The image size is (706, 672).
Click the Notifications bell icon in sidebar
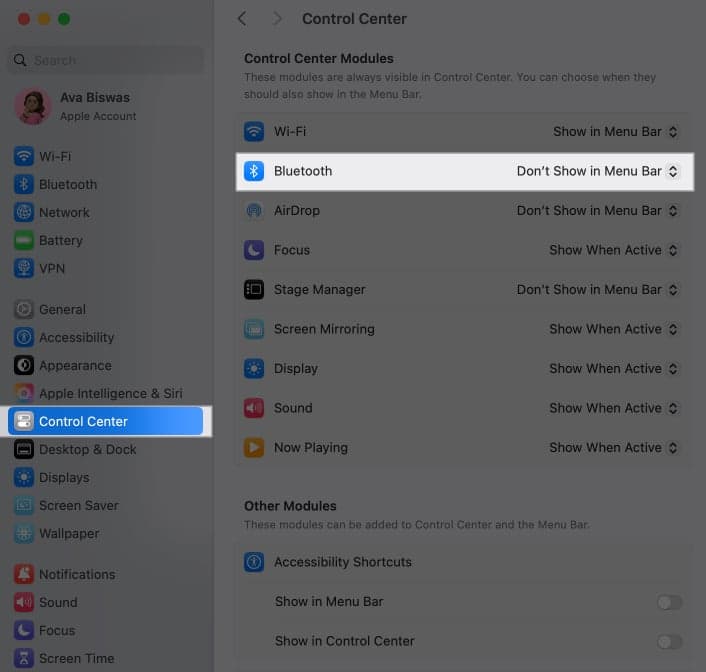tap(23, 574)
